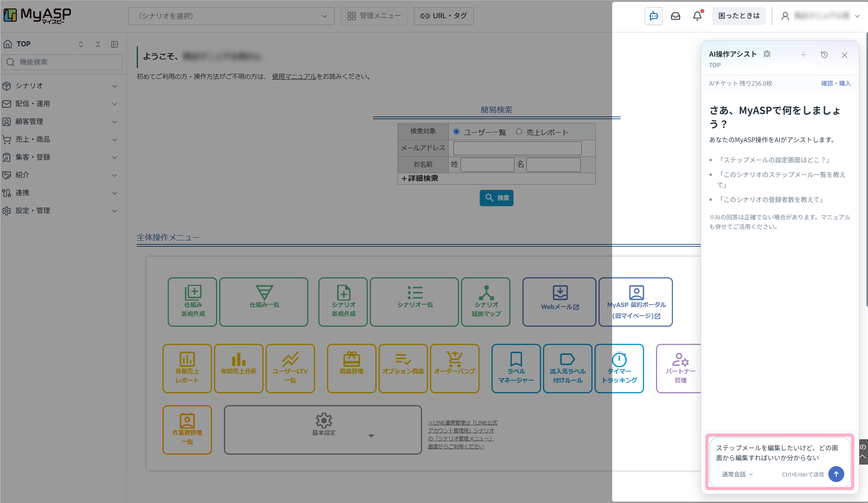Expand the 詳細検索 section

tap(420, 179)
